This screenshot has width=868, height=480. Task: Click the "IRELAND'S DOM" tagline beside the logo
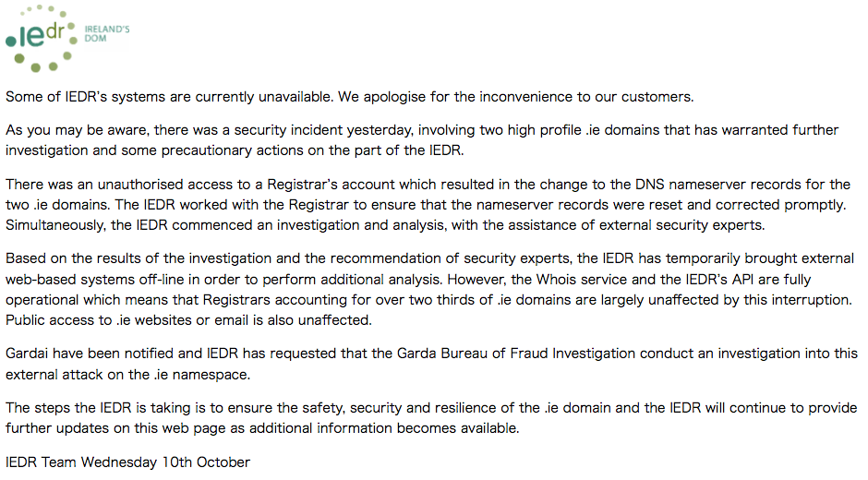[107, 33]
